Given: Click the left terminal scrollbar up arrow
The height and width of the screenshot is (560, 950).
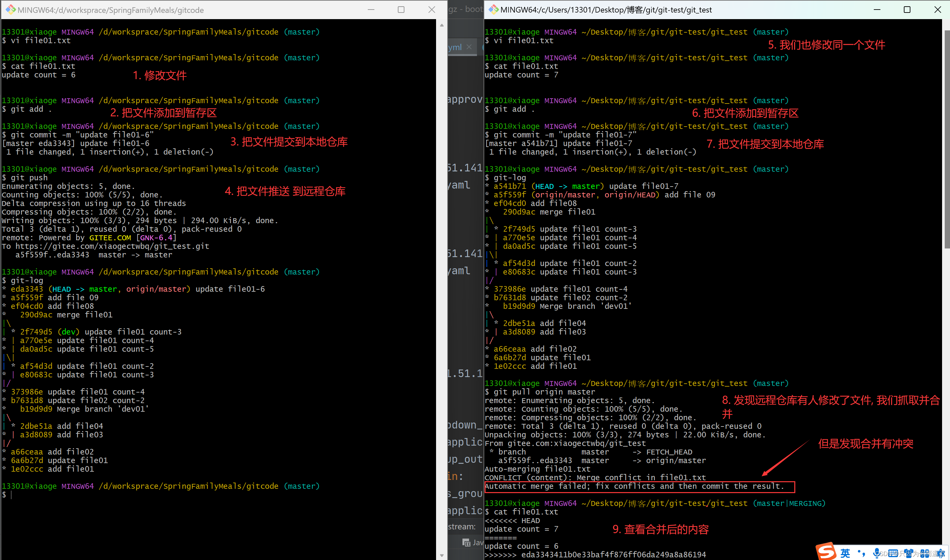Looking at the screenshot, I should pos(442,25).
